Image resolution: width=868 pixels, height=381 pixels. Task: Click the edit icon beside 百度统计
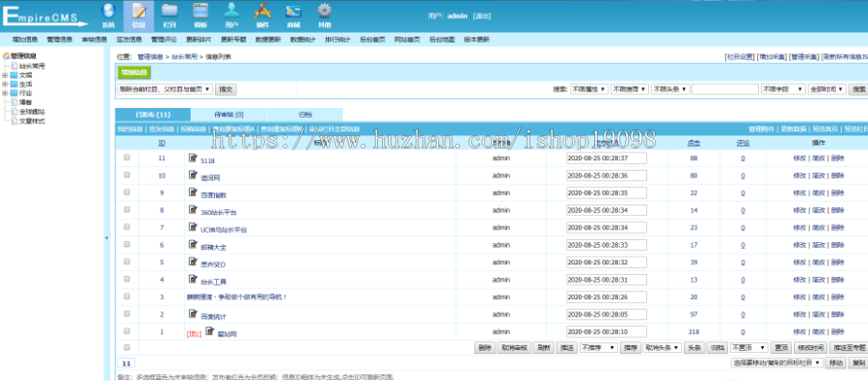193,314
